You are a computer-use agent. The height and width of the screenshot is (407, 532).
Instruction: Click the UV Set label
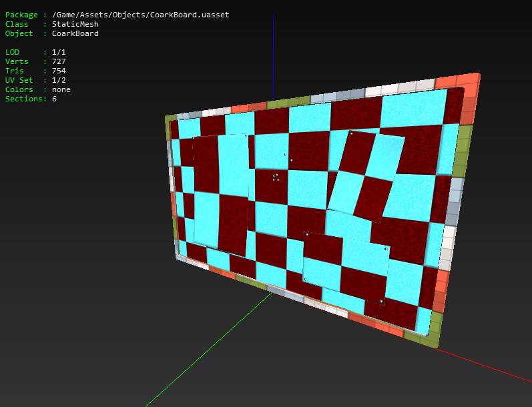19,80
